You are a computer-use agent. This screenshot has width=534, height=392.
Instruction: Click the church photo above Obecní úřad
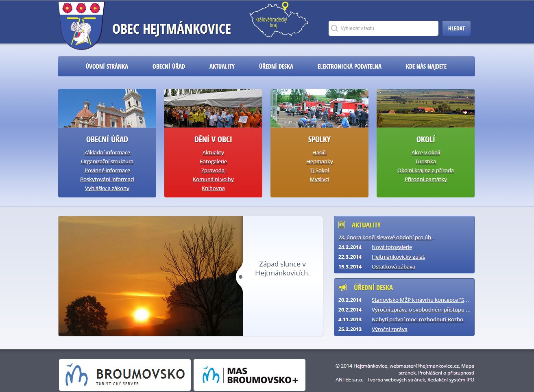[x=107, y=108]
